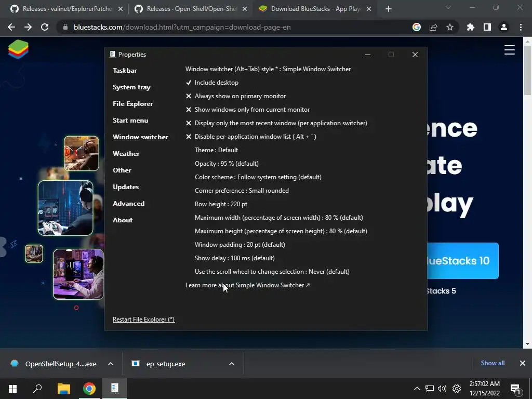
Task: Open the Color scheme setting
Action: point(258,177)
